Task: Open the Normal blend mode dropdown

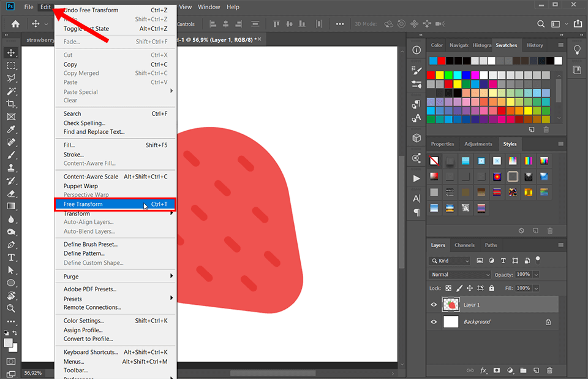Action: pos(459,275)
